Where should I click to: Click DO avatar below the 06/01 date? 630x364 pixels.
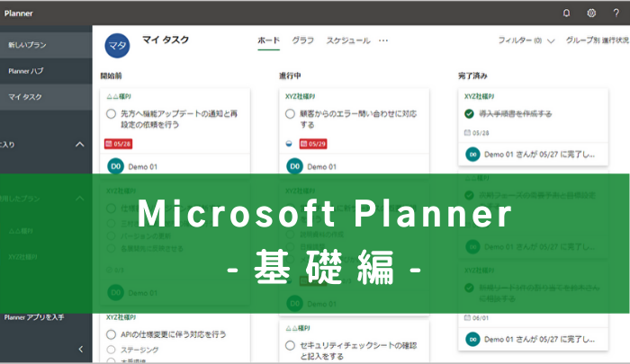pos(472,340)
